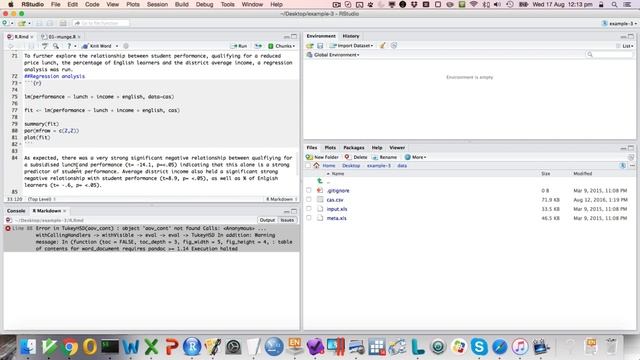Viewport: 640px width, 360px height.
Task: Click the Desktop link in Files breadcrumb
Action: [x=351, y=166]
